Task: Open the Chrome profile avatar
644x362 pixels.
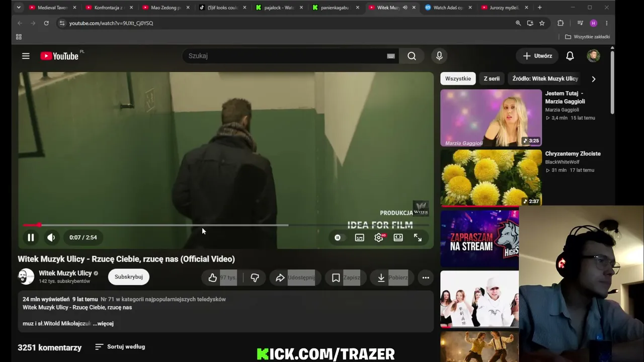Action: click(594, 23)
